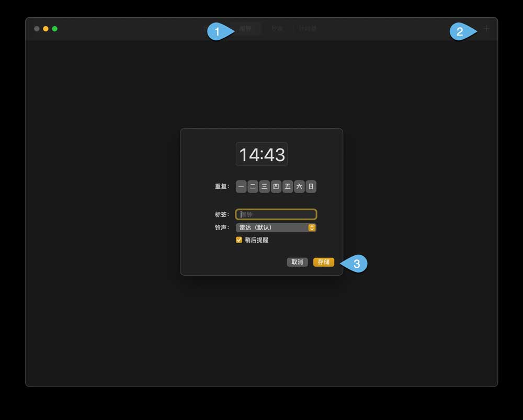Screen dimensions: 523x420
Task: Focus the 标签 label text field
Action: pyautogui.click(x=276, y=214)
